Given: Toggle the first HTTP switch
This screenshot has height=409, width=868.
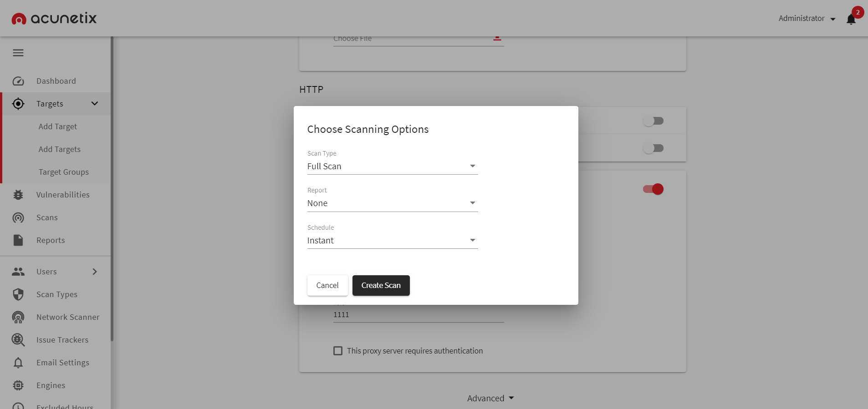Looking at the screenshot, I should (653, 121).
